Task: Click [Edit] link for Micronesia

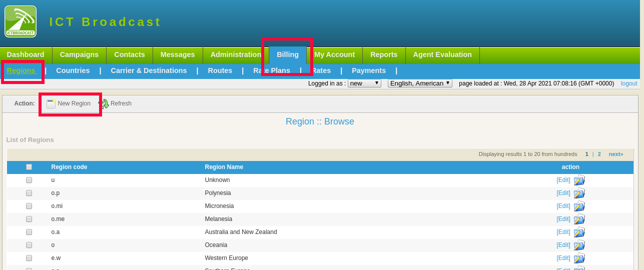Action: 563,206
